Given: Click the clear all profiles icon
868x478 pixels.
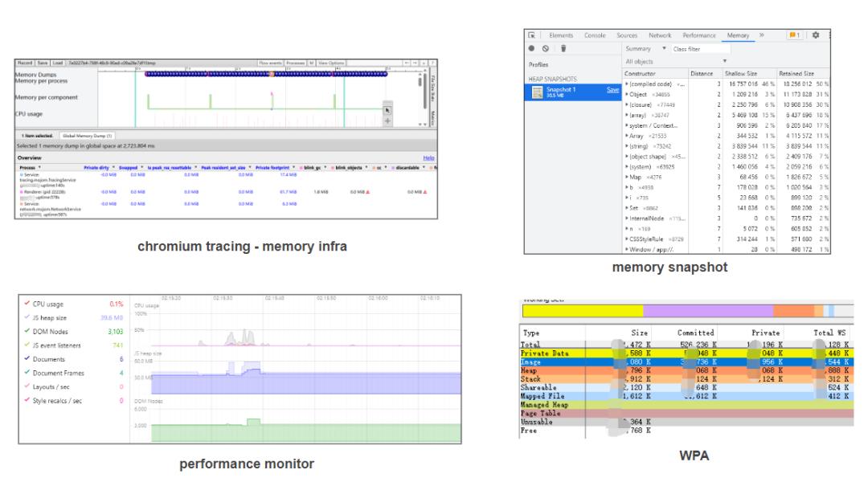Looking at the screenshot, I should coord(544,49).
